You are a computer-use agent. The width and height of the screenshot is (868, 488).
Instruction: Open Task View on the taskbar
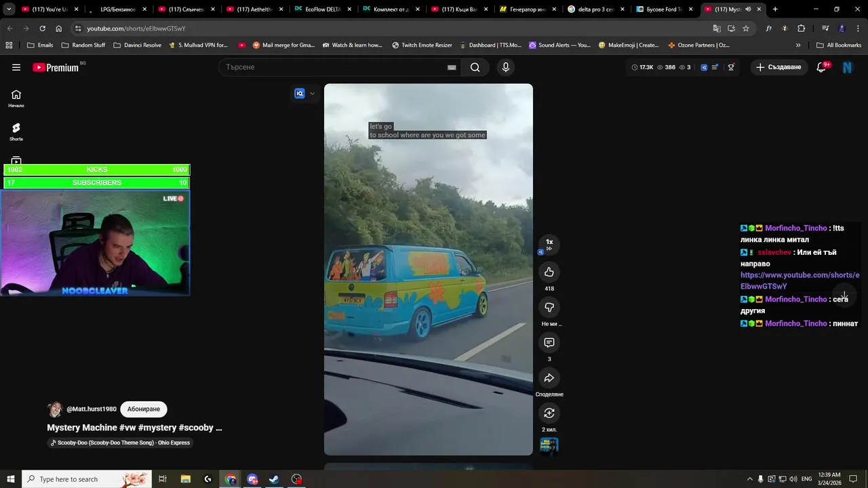click(163, 479)
